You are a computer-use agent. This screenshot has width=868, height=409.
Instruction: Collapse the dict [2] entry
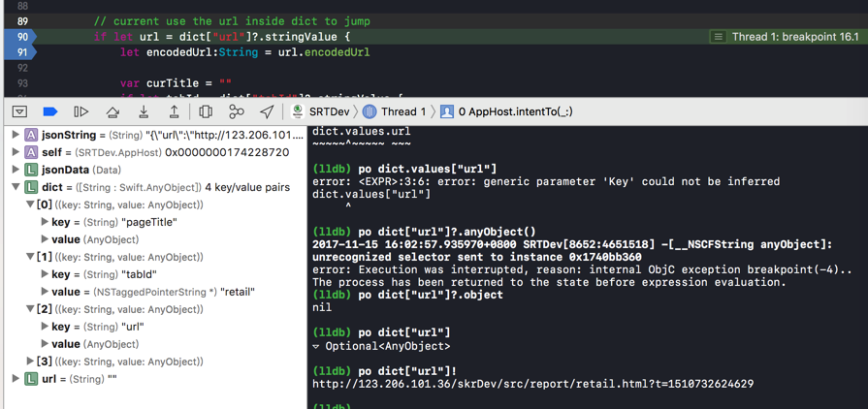pos(30,309)
